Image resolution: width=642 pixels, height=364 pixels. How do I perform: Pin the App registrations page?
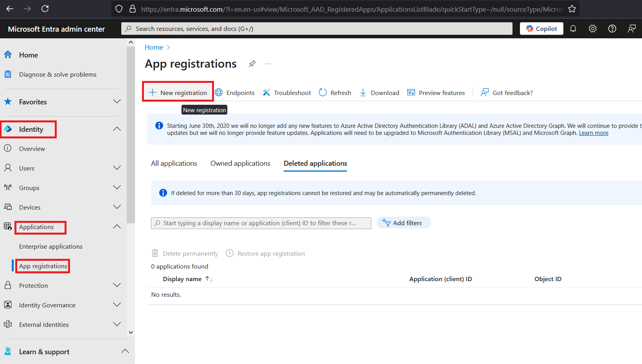tap(252, 64)
